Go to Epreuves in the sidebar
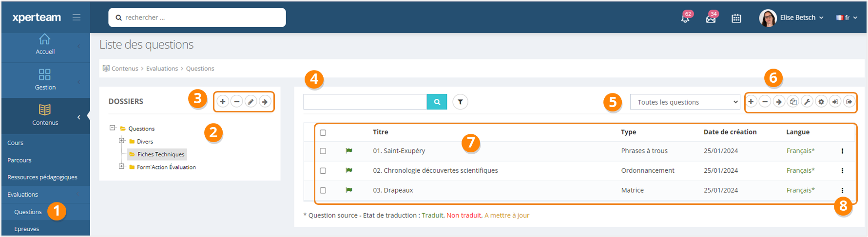The height and width of the screenshot is (237, 868). coord(27,229)
